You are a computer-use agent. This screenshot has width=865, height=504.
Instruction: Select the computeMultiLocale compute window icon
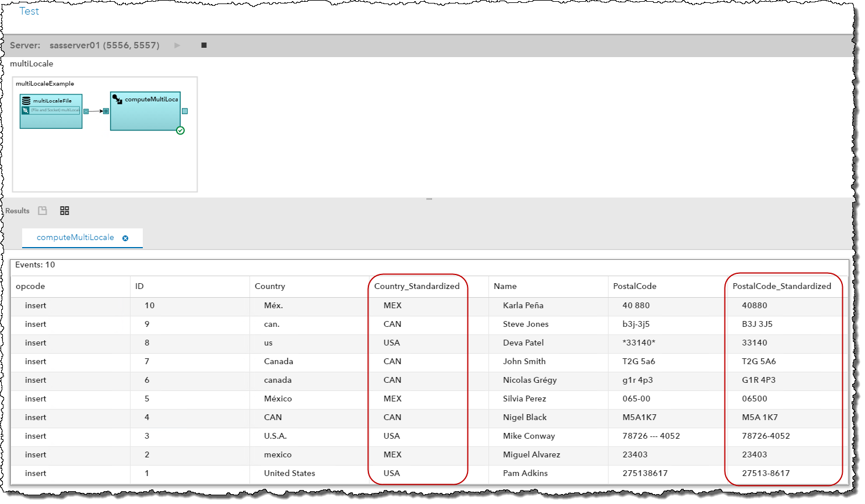(117, 99)
